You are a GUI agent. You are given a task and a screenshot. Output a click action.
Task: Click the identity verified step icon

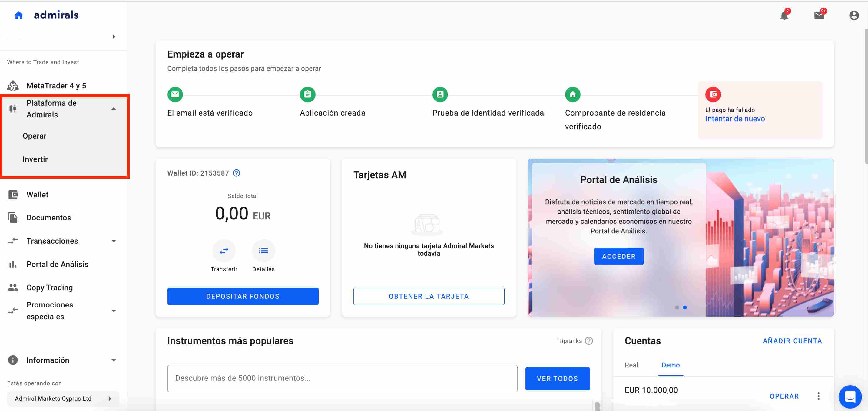click(440, 95)
